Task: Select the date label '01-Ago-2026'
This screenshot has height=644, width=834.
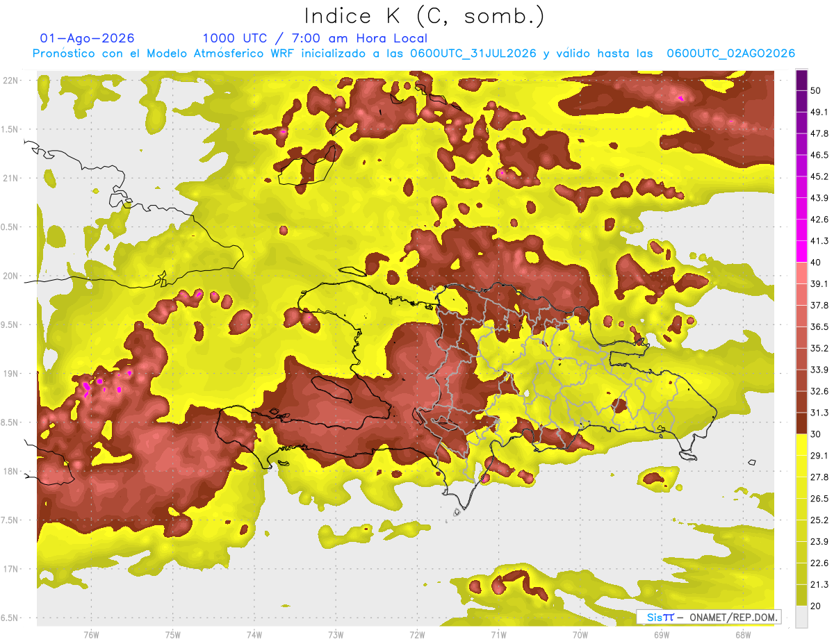Action: click(88, 38)
